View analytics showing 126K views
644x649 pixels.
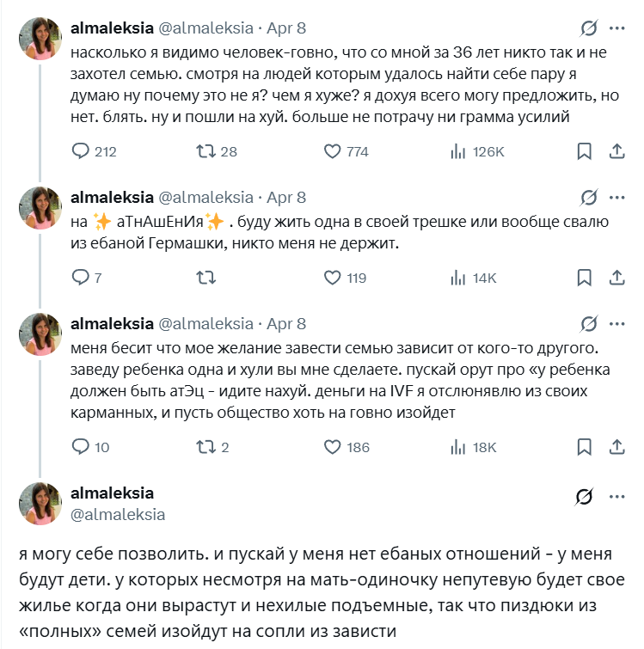458,151
